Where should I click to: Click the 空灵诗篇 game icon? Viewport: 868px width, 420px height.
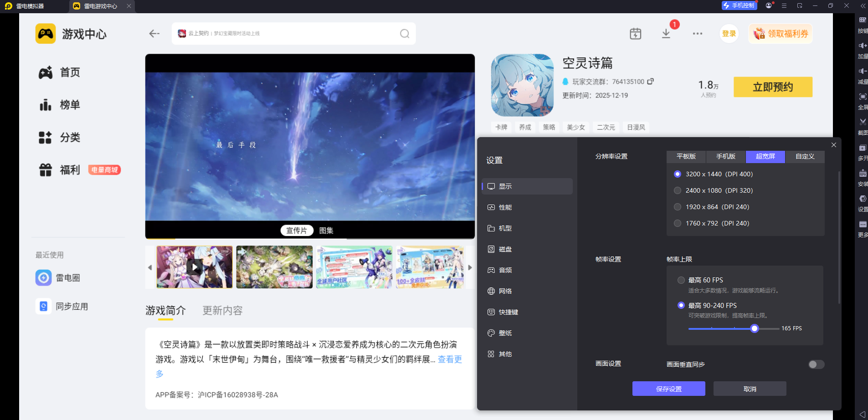(522, 85)
